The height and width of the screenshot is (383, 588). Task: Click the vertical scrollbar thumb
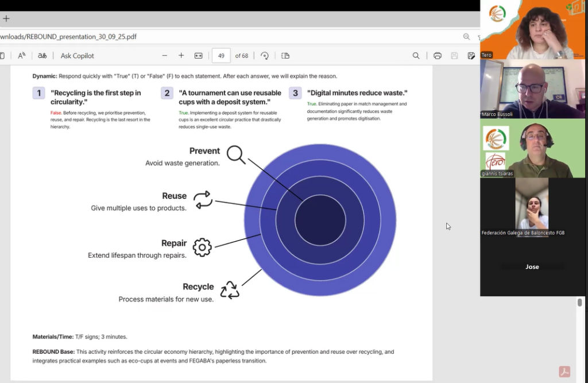point(580,302)
